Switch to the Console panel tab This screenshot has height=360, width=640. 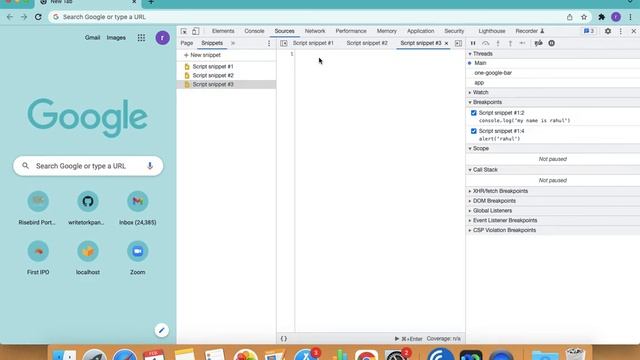click(x=254, y=31)
